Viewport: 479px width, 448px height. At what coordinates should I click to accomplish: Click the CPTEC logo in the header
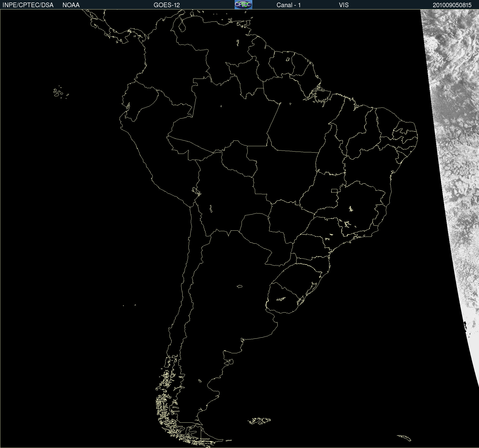tap(243, 5)
